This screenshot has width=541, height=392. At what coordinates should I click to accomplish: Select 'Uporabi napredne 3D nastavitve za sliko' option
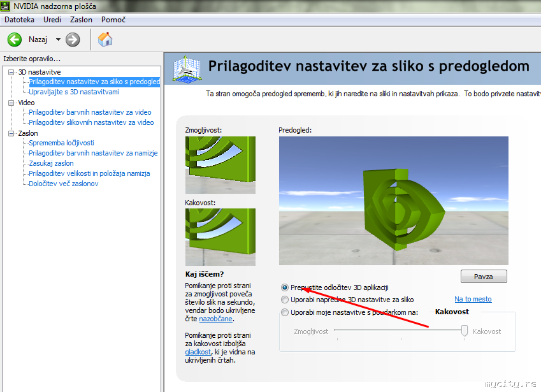(285, 300)
